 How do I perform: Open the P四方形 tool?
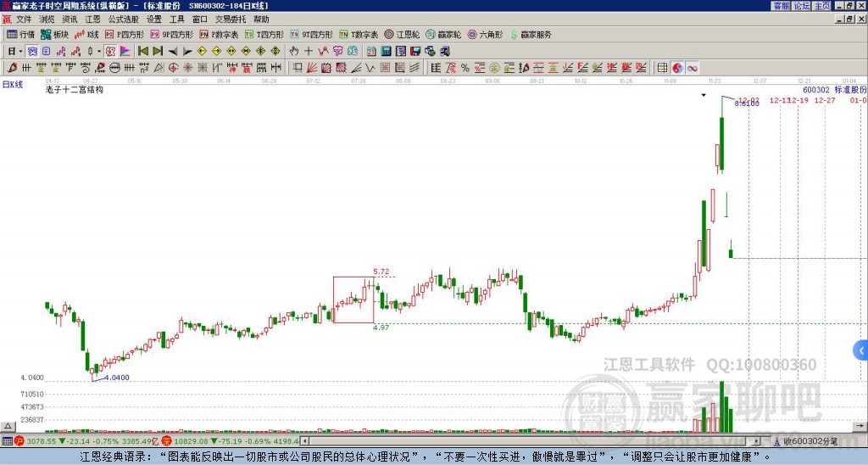click(125, 34)
